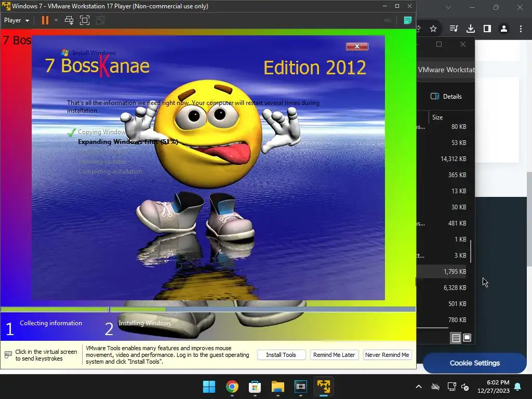The height and width of the screenshot is (399, 532).
Task: Click the double-arrow collapse icon in VMware toolbar
Action: (x=388, y=20)
